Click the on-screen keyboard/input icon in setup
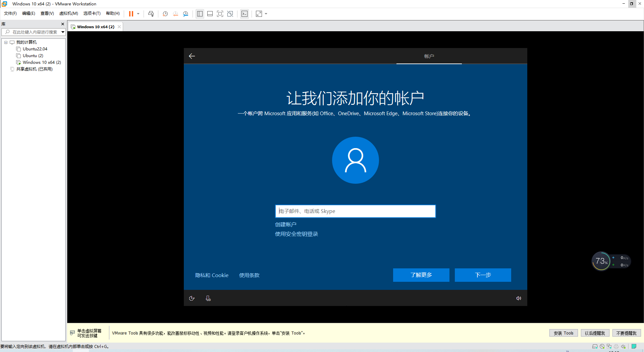The height and width of the screenshot is (352, 644). coord(208,298)
